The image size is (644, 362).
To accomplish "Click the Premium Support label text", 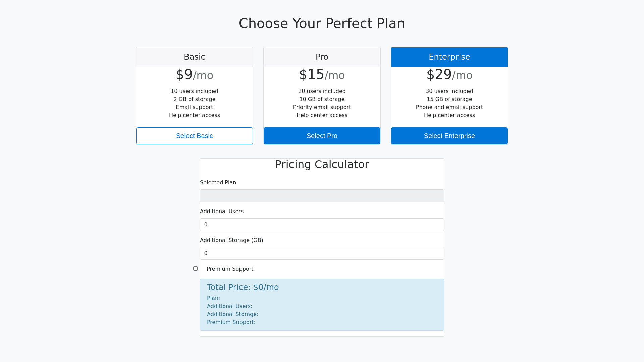I will pyautogui.click(x=230, y=269).
